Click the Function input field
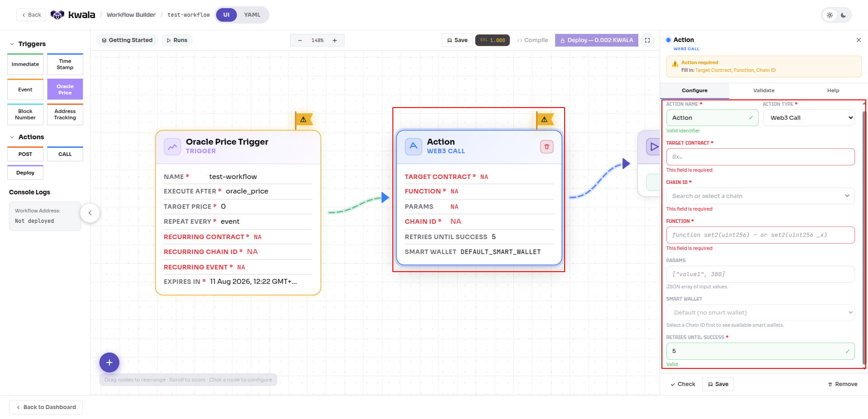This screenshot has width=868, height=419. click(x=760, y=235)
